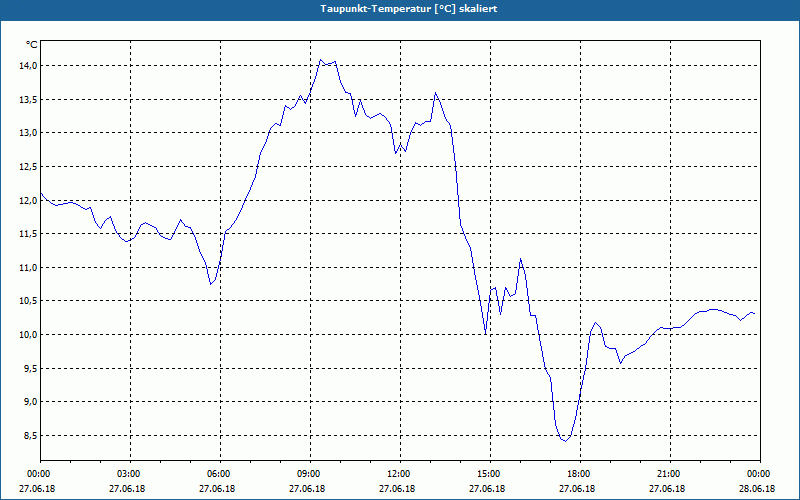Select the 8,5 y-axis value
Image resolution: width=800 pixels, height=500 pixels.
pos(30,436)
